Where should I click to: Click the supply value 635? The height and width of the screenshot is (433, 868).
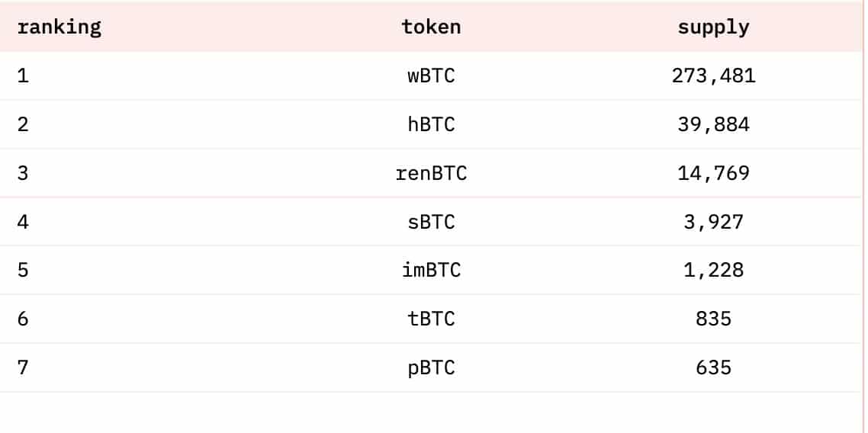click(x=714, y=367)
